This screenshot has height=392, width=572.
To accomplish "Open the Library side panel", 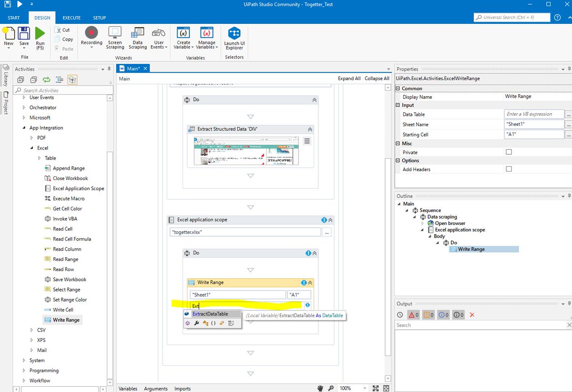I will [x=5, y=76].
